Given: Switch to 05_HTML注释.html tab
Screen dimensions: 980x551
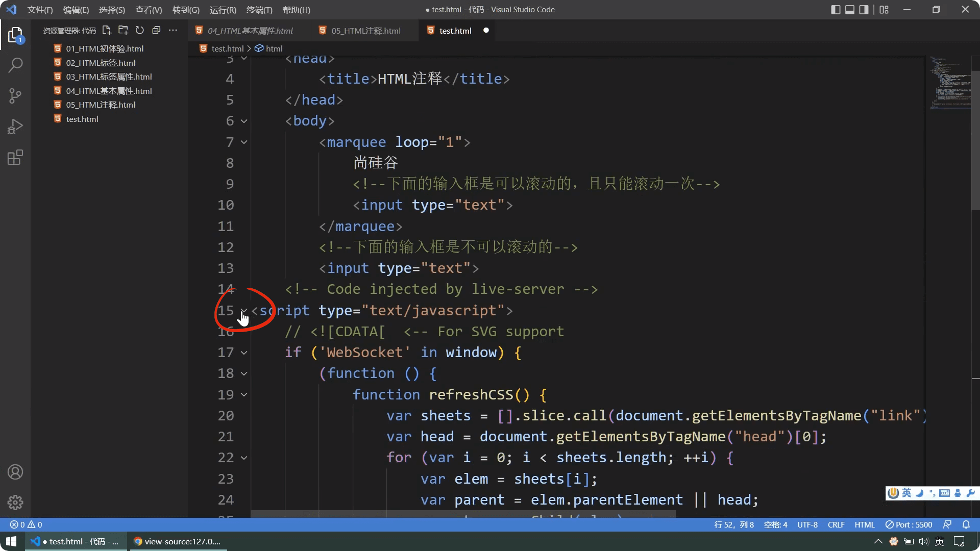Looking at the screenshot, I should point(365,31).
